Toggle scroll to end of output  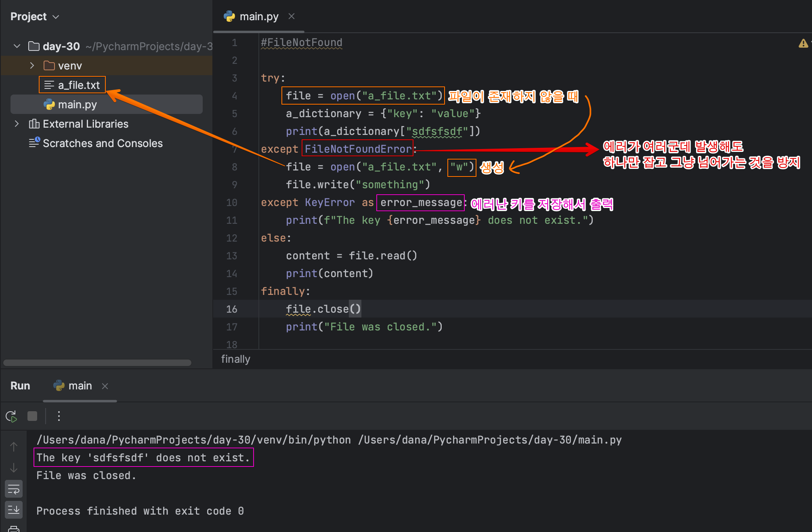[14, 510]
